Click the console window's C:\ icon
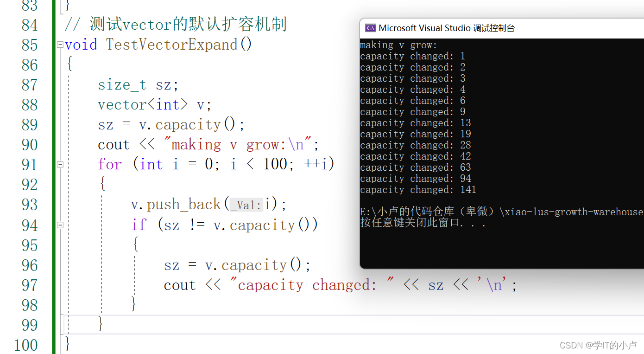 370,28
